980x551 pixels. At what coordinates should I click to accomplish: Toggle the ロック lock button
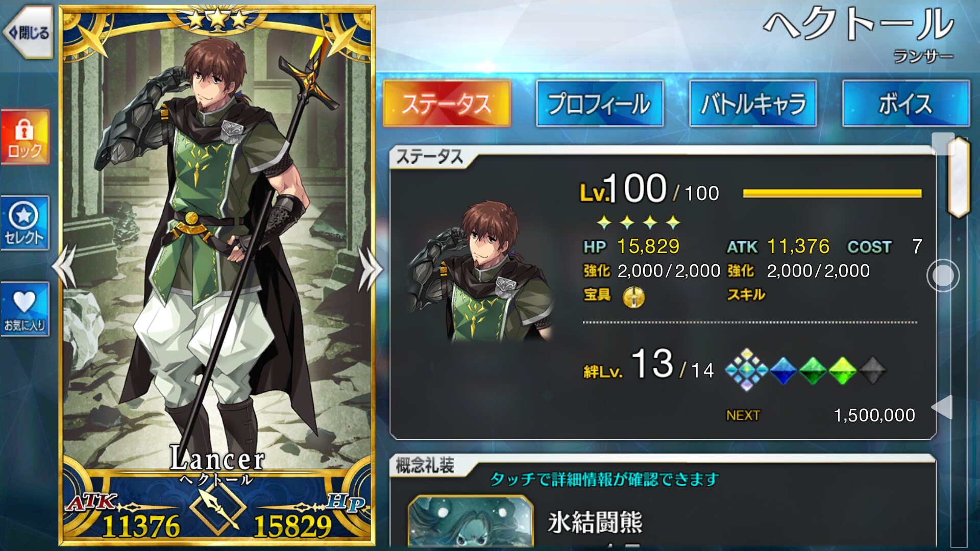(24, 137)
